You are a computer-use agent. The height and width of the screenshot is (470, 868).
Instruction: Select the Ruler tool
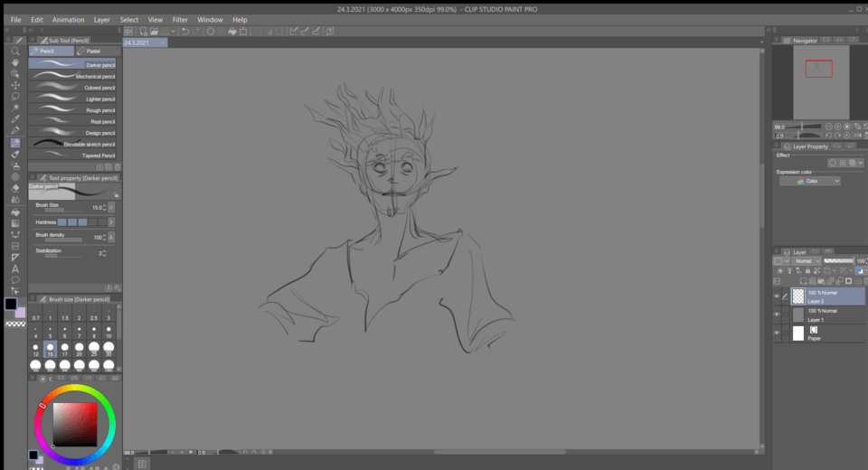[x=15, y=258]
